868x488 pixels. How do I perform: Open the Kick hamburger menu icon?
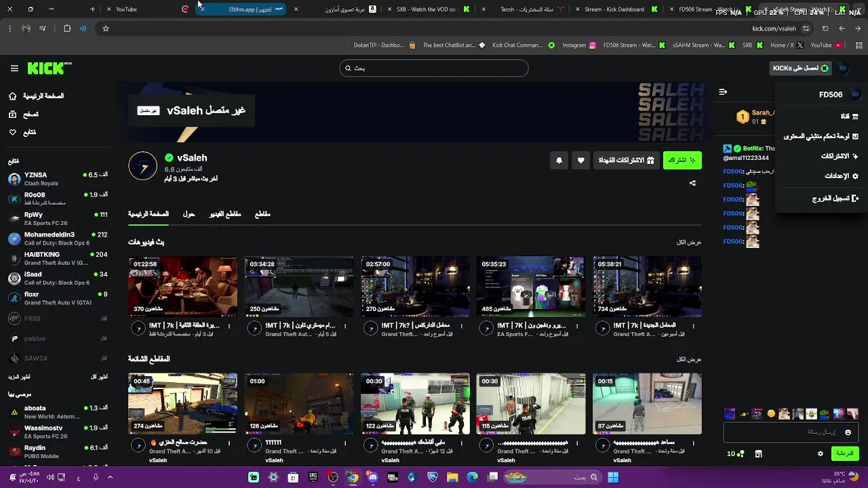pos(14,68)
